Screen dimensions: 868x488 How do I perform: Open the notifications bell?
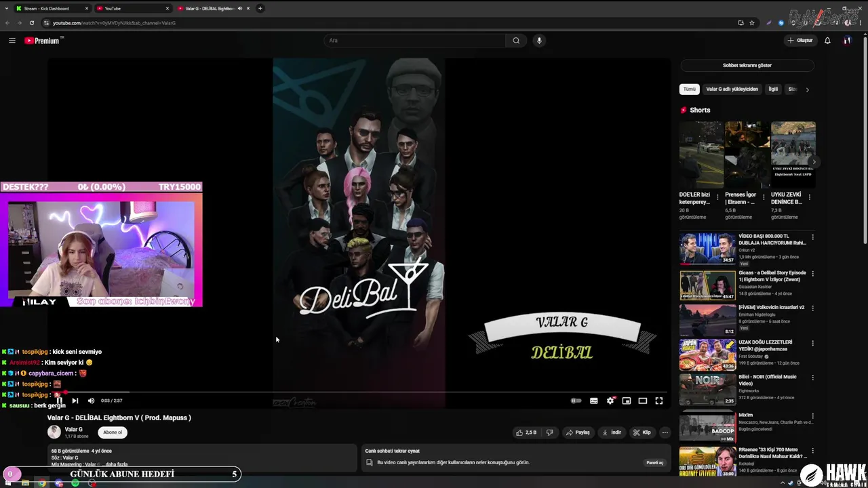point(827,41)
